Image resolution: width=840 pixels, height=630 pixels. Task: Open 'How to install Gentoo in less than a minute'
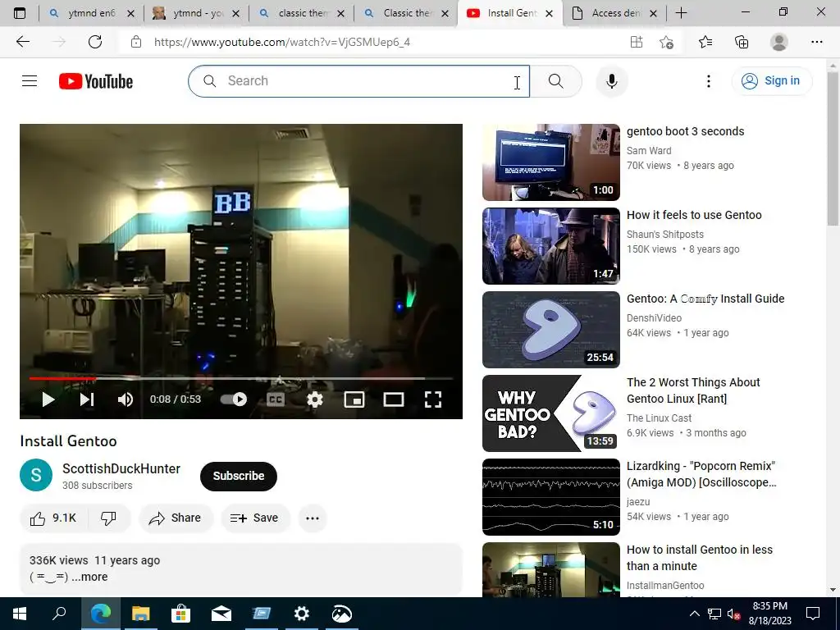tap(699, 558)
